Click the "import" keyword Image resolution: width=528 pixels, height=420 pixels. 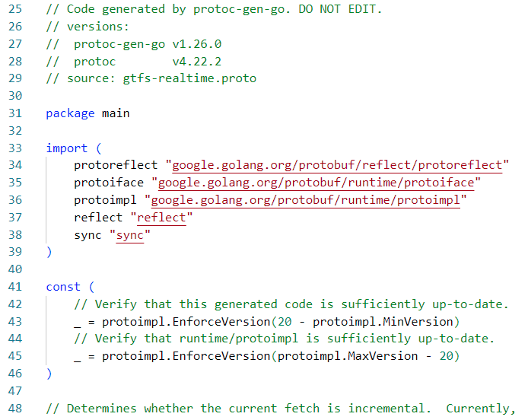[66, 148]
